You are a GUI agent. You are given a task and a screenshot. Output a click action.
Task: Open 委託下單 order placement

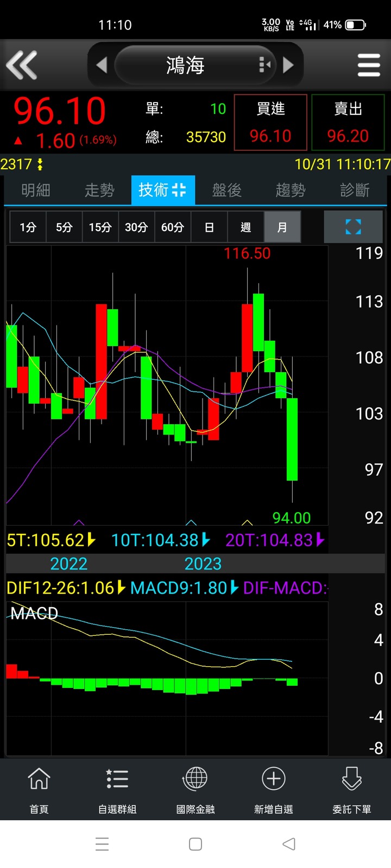tap(352, 790)
